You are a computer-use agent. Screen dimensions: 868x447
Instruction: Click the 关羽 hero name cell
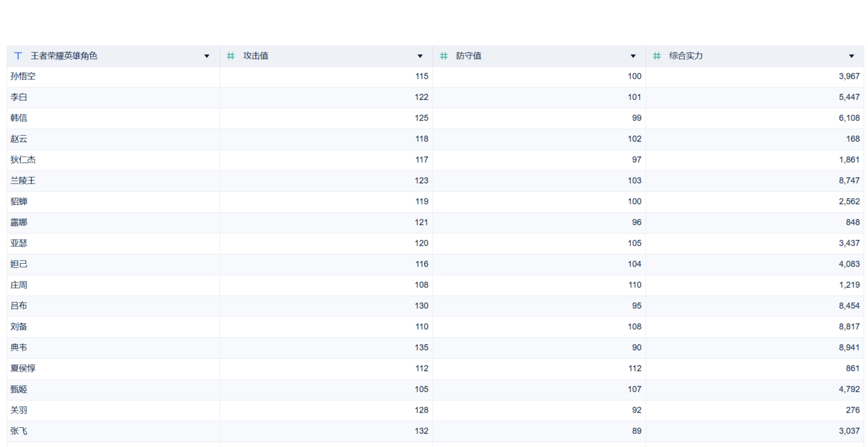(113, 410)
